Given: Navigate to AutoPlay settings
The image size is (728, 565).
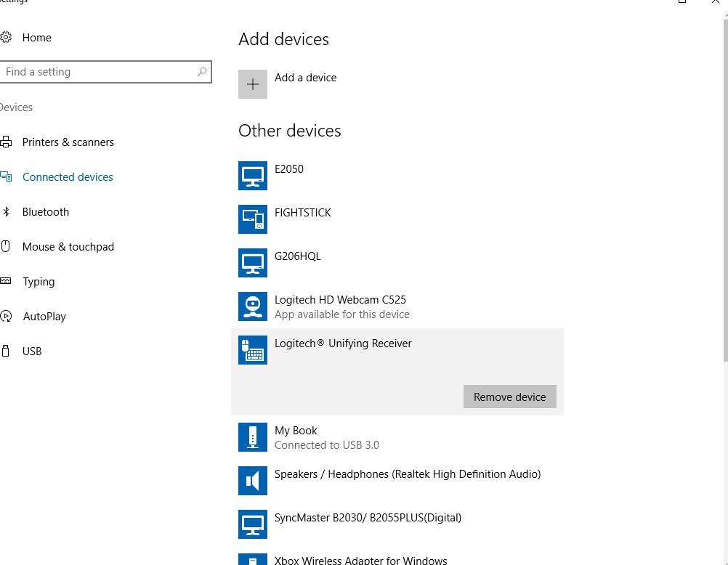Looking at the screenshot, I should [44, 317].
